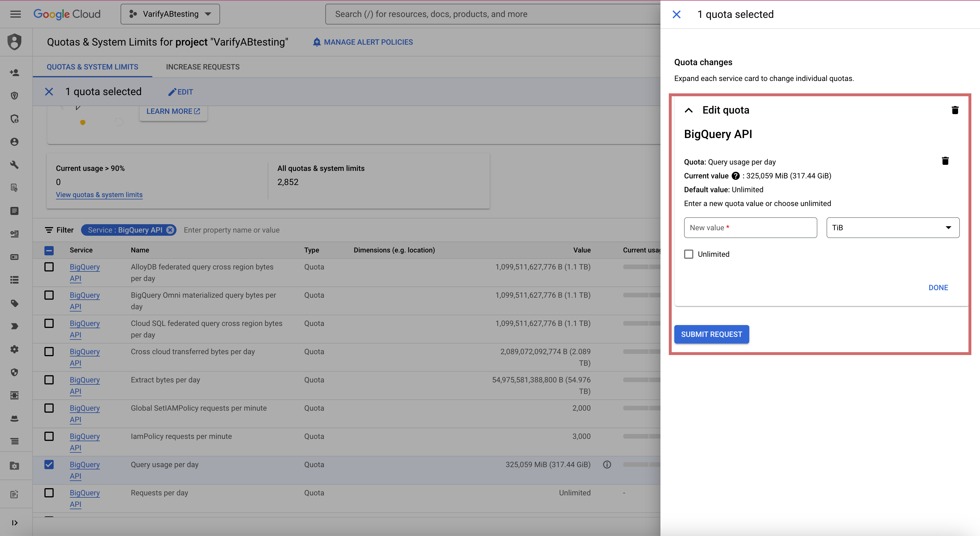The width and height of the screenshot is (980, 536).
Task: Open the main navigation hamburger menu
Action: coord(15,14)
